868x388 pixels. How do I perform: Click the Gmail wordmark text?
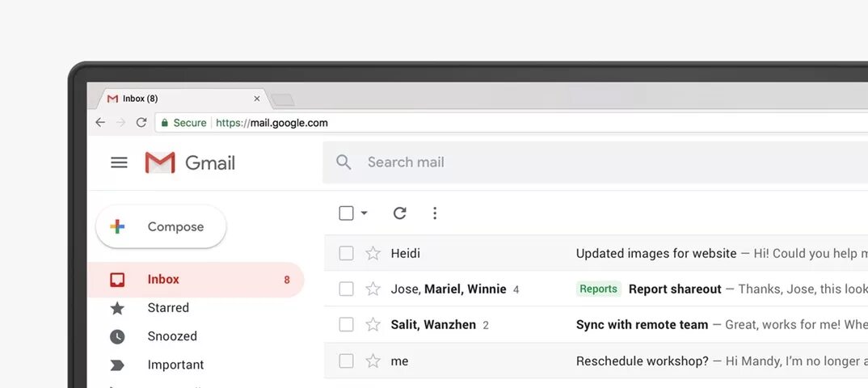[x=210, y=163]
